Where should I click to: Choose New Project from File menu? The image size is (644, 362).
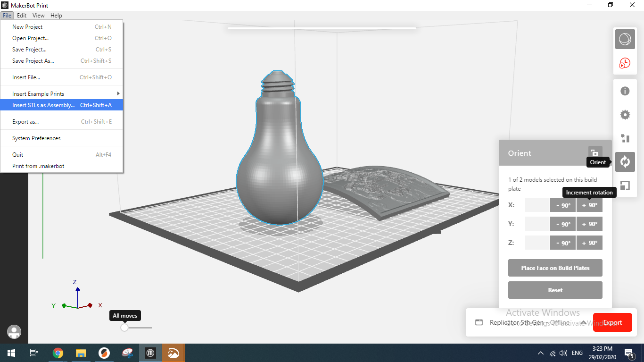(62, 27)
